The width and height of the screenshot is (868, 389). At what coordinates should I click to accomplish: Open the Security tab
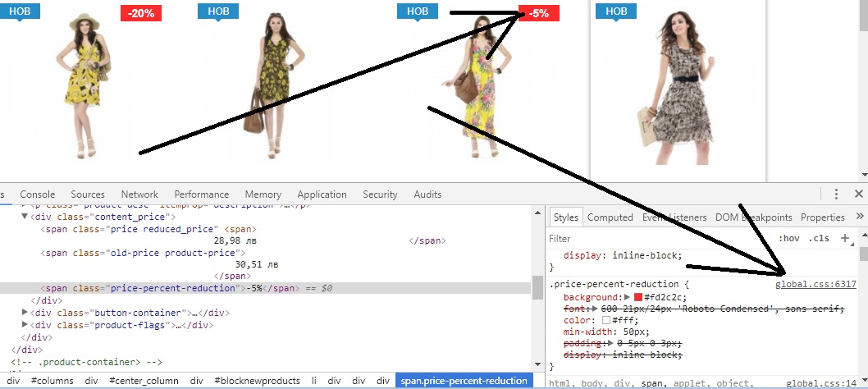(x=380, y=194)
